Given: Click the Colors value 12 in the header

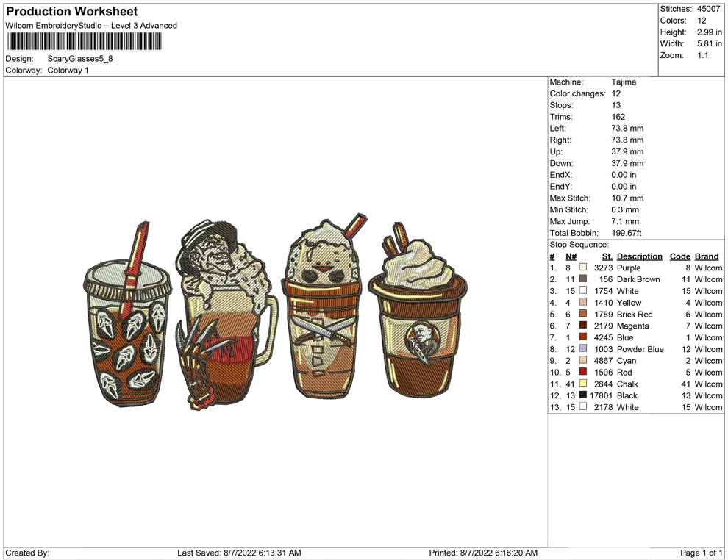Looking at the screenshot, I should click(x=702, y=21).
